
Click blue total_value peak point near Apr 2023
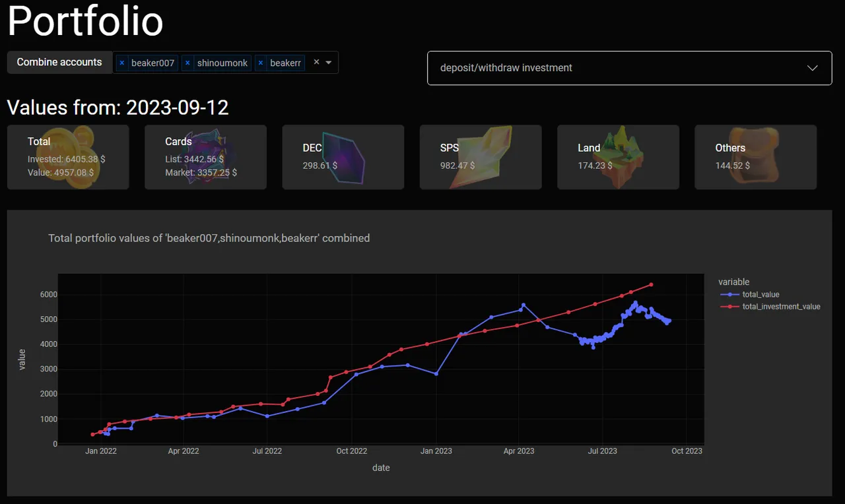(x=524, y=305)
